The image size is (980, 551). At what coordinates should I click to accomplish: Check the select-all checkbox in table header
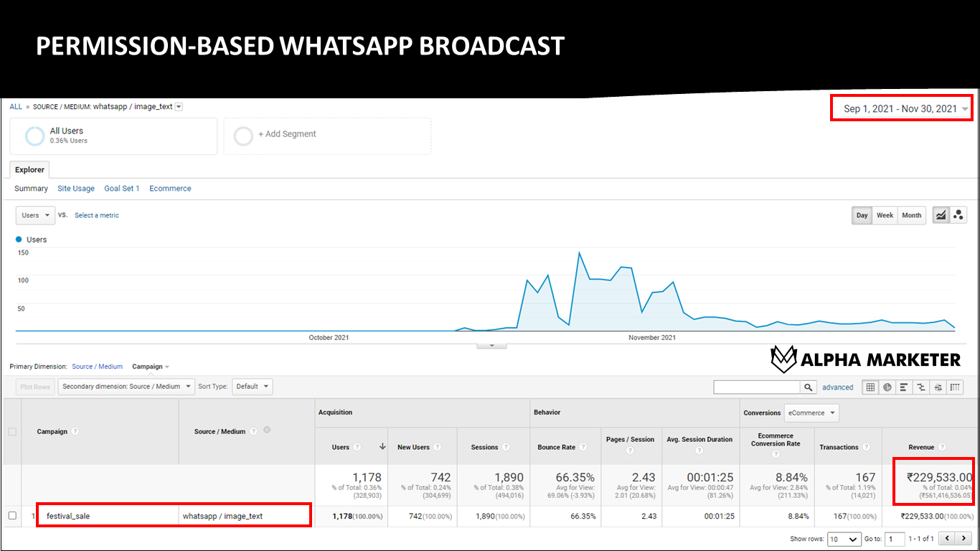[x=12, y=431]
